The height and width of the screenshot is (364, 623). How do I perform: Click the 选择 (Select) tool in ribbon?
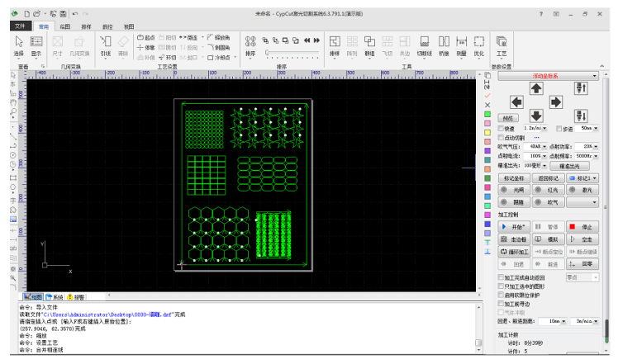point(18,45)
